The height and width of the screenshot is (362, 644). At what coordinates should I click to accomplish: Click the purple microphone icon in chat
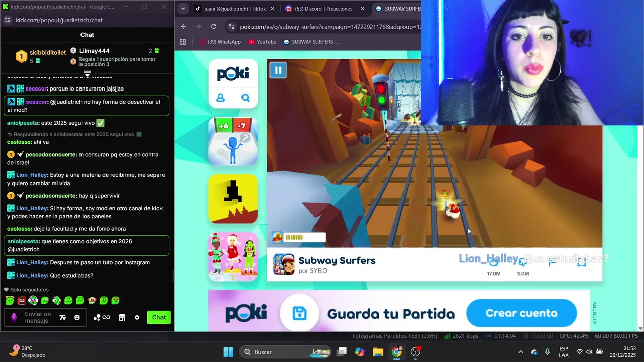14,317
